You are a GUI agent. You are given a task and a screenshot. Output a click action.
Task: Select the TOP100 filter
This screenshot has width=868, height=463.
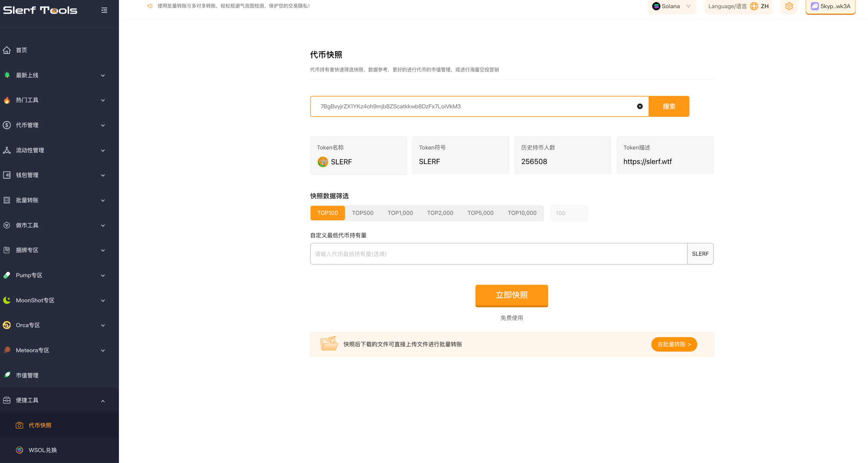point(328,213)
